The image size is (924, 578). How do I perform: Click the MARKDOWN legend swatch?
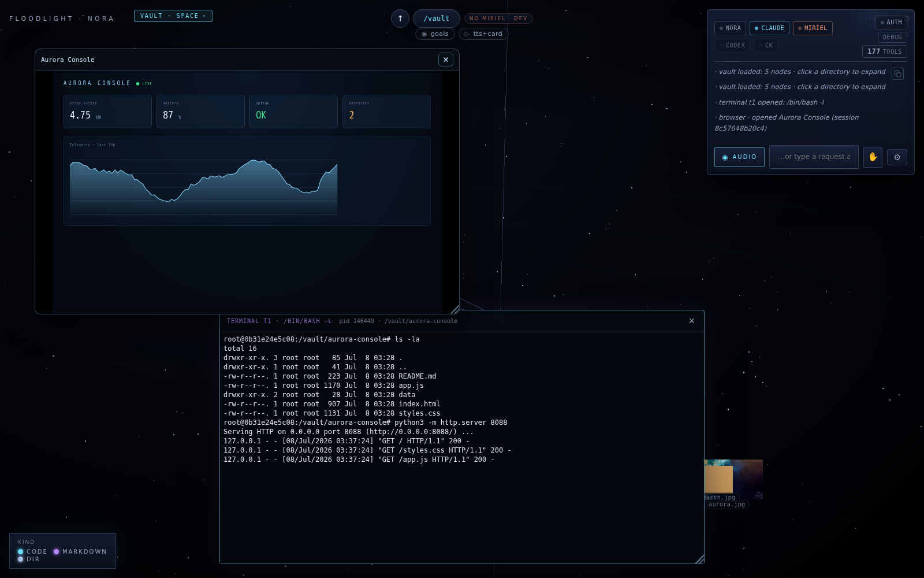pos(57,552)
